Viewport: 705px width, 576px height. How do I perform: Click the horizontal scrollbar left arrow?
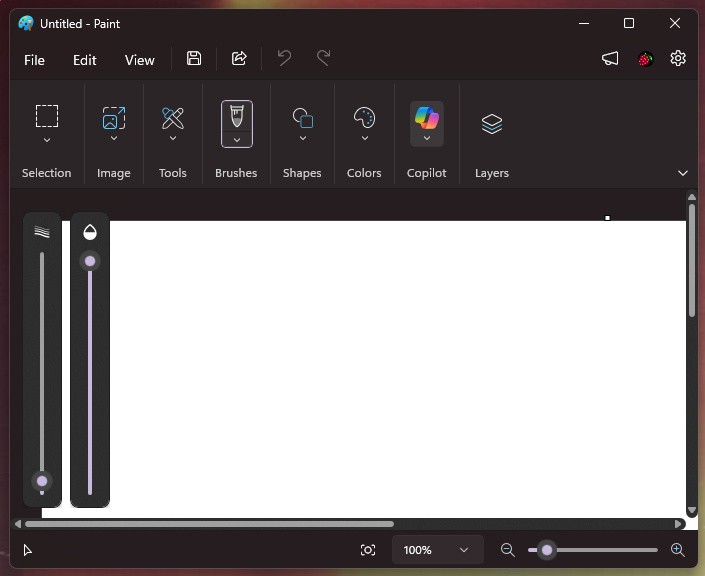point(18,524)
